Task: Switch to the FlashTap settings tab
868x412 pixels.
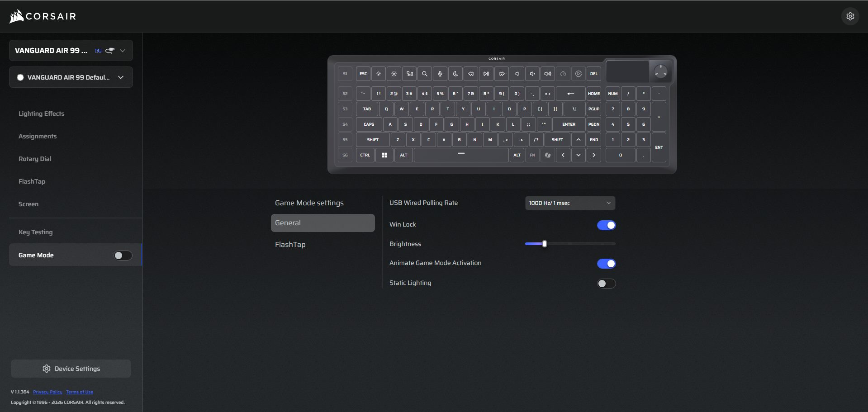Action: click(290, 244)
